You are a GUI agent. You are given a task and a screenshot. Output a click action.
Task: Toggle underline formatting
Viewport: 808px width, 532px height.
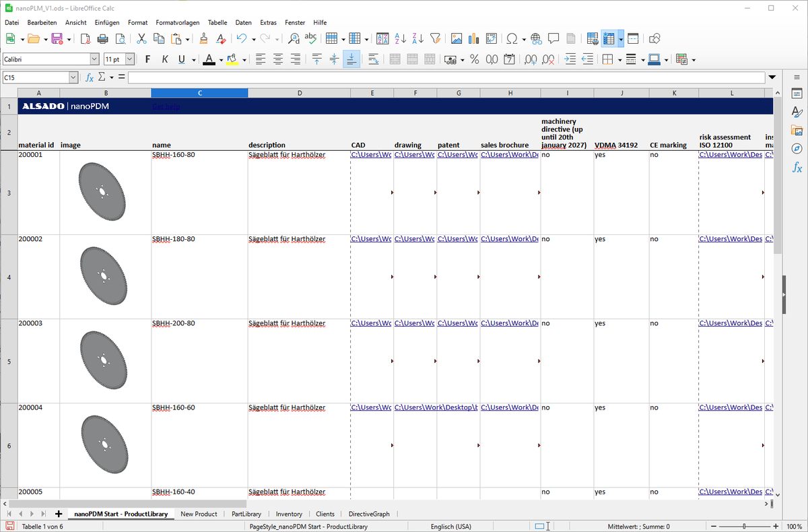pos(182,59)
